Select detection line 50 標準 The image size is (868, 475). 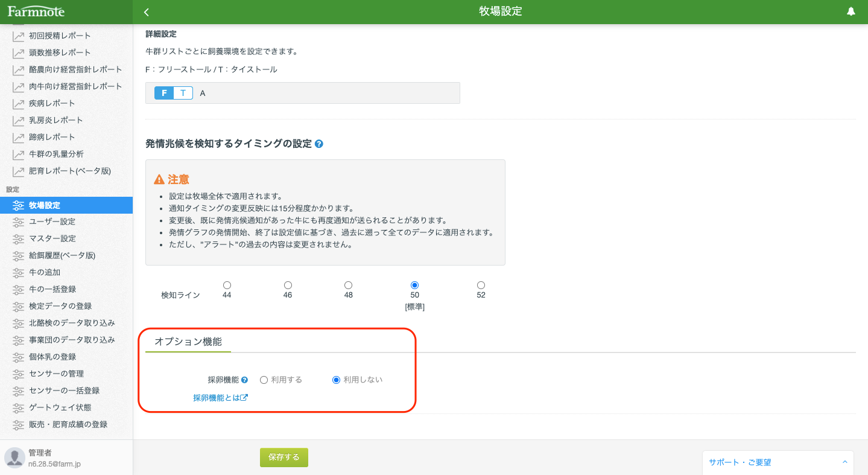(x=414, y=285)
